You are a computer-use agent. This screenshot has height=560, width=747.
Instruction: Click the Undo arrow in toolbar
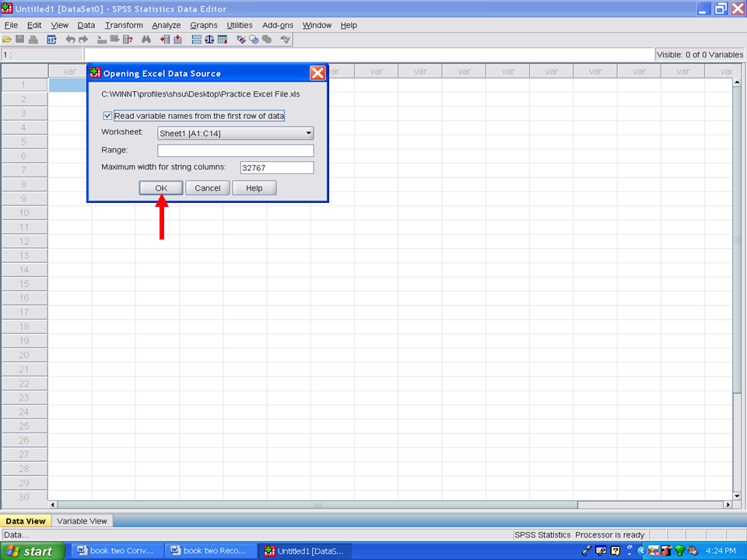pyautogui.click(x=70, y=39)
